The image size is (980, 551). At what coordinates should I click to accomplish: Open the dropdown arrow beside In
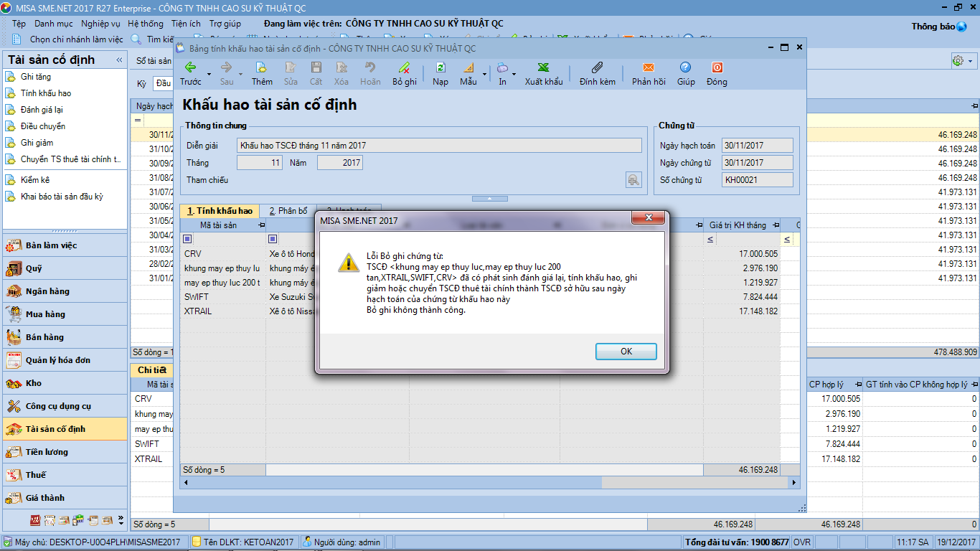[514, 74]
